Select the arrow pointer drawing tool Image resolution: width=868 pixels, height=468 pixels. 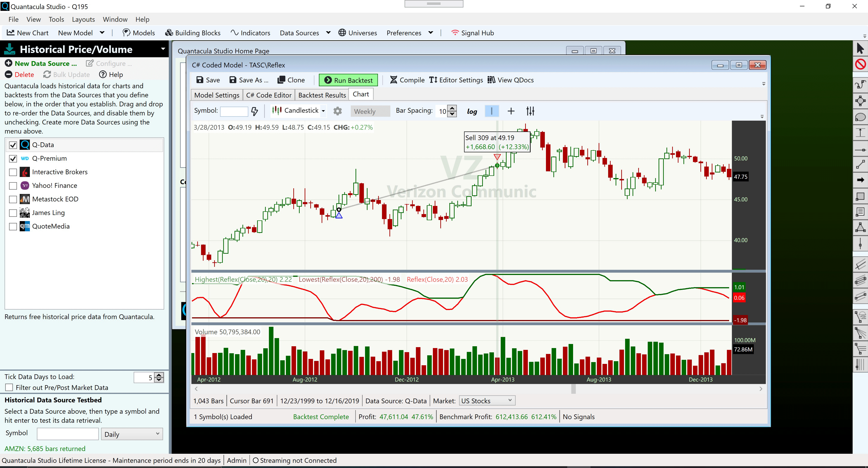click(x=860, y=48)
